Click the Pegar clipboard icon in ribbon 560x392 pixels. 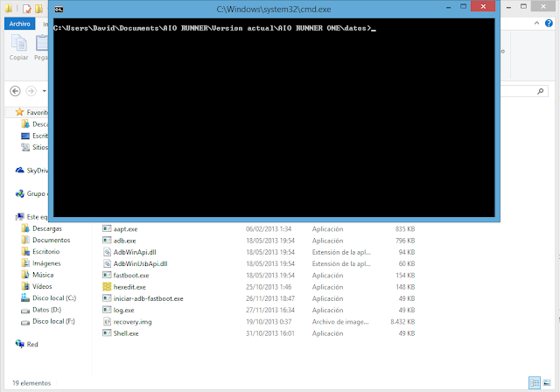[x=41, y=43]
